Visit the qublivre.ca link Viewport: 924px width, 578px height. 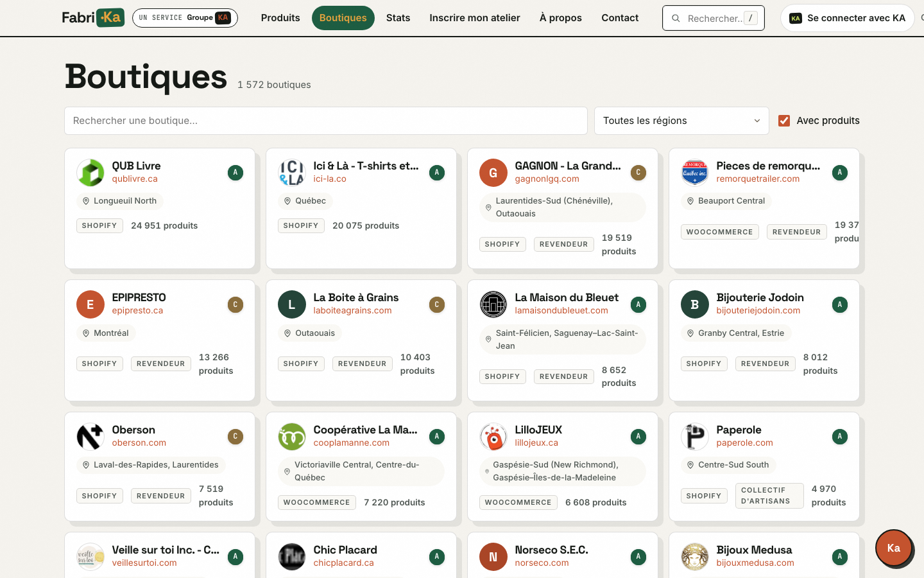click(135, 179)
